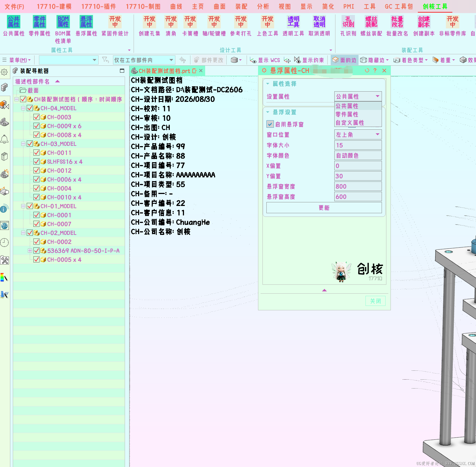Open the bell notification sidebar icon
Screen dimensions: 476x467
coord(4,139)
